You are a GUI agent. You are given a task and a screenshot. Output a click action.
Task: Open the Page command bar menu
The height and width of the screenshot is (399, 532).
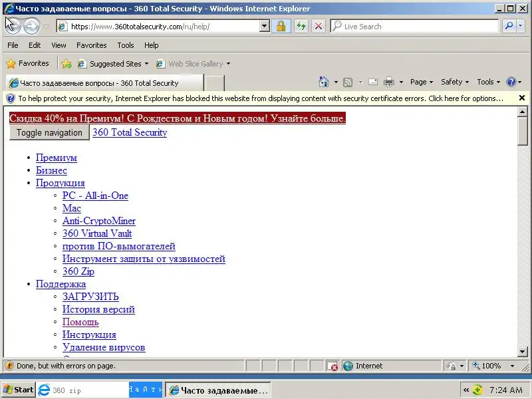tap(422, 82)
